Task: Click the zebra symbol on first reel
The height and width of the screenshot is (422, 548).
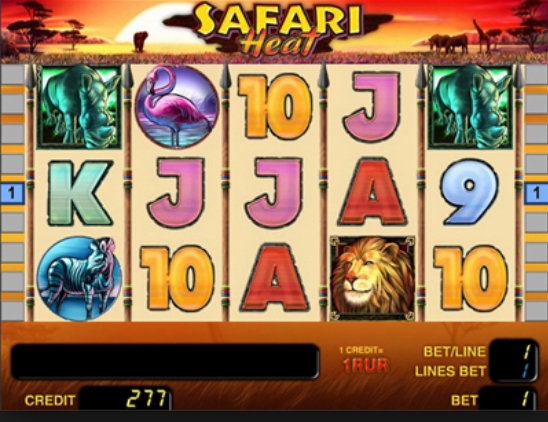Action: pyautogui.click(x=80, y=278)
